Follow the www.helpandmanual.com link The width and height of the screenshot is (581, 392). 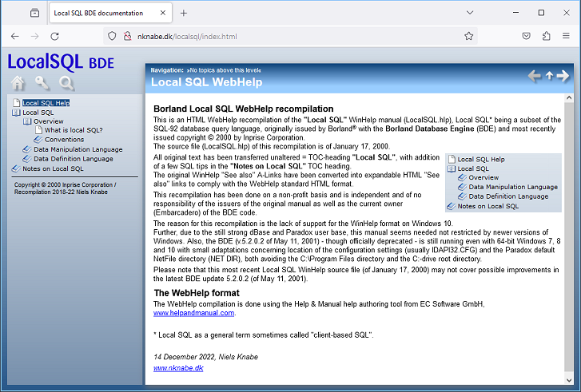(193, 313)
